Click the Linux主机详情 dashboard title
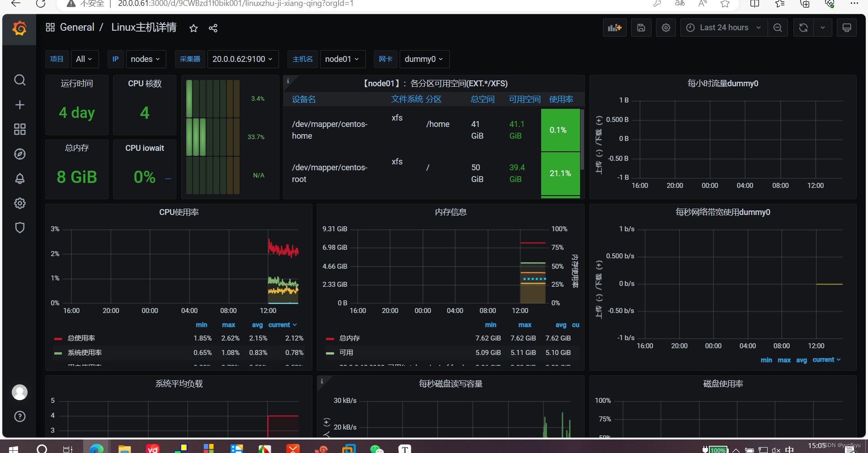868x453 pixels. (144, 28)
